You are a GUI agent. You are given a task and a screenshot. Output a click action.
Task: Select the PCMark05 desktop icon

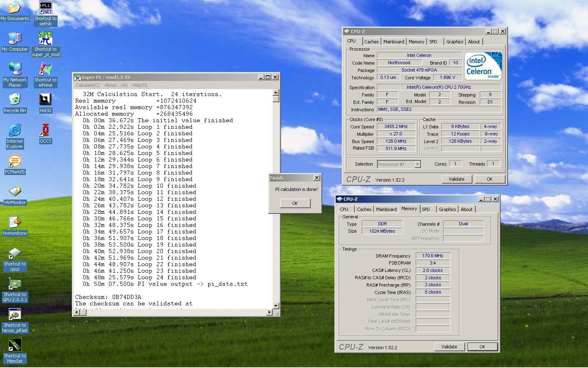[15, 164]
